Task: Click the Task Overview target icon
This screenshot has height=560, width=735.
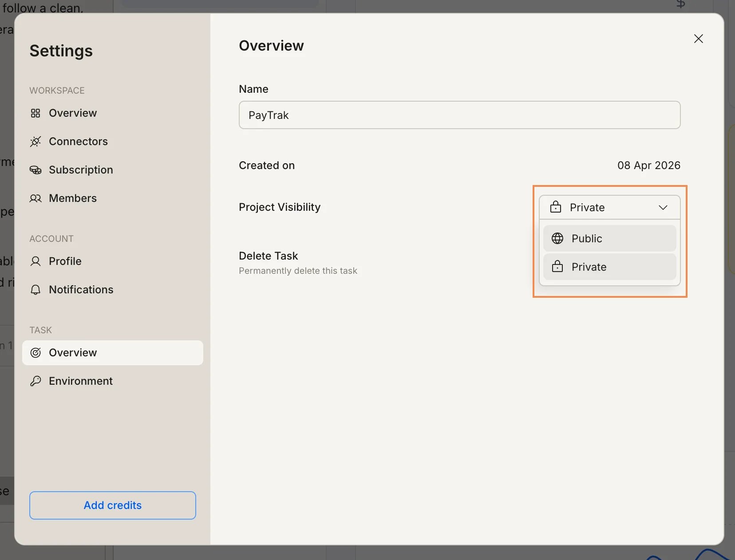Action: [36, 353]
